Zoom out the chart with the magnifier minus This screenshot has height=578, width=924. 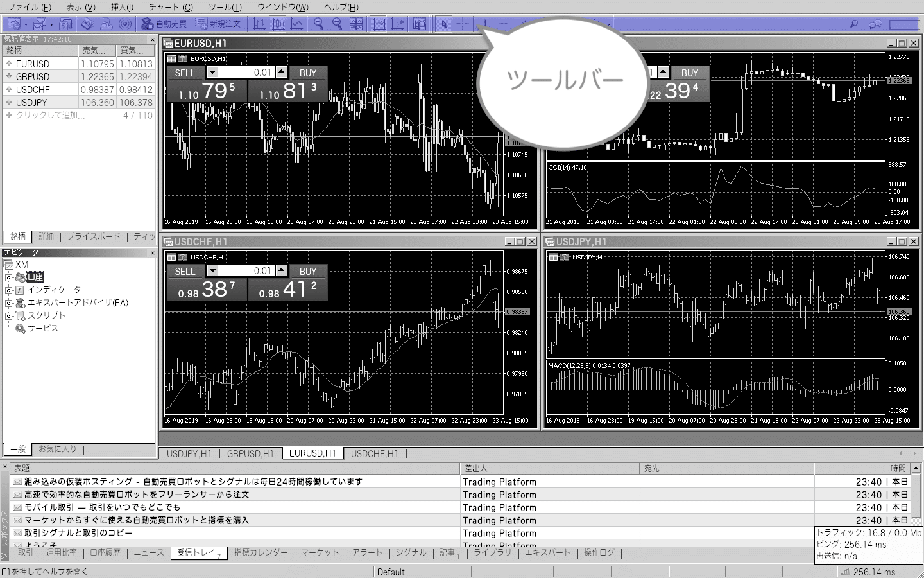click(337, 24)
